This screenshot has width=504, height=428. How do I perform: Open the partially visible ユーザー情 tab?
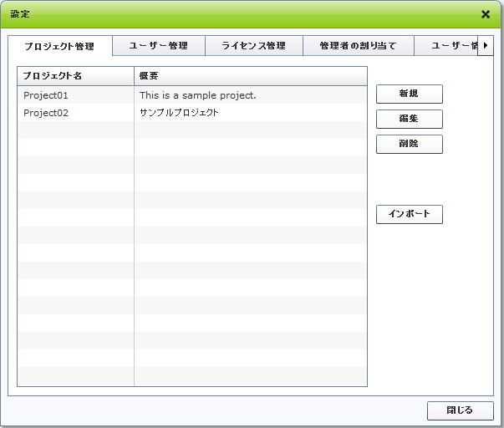point(446,46)
